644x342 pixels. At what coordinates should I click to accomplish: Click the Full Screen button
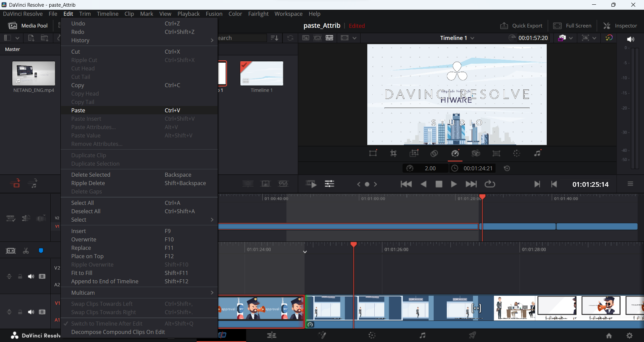572,26
